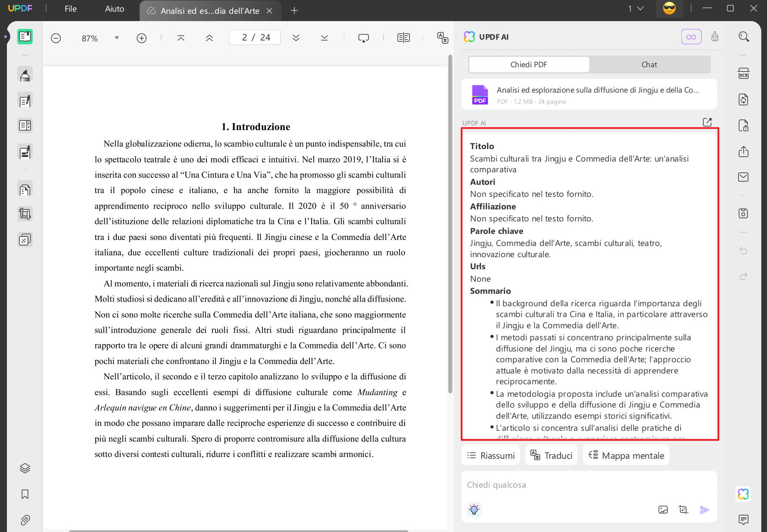
Task: Open the Bookmarks panel
Action: tap(25, 494)
